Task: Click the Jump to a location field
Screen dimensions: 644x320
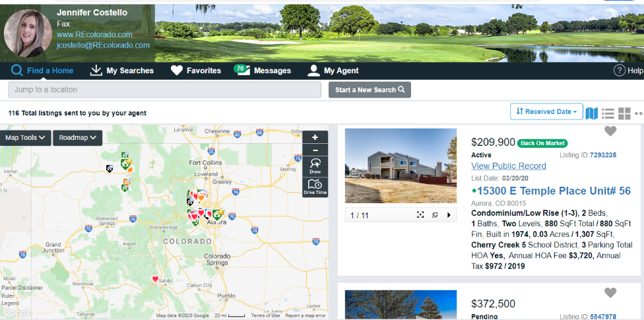Action: coord(165,90)
